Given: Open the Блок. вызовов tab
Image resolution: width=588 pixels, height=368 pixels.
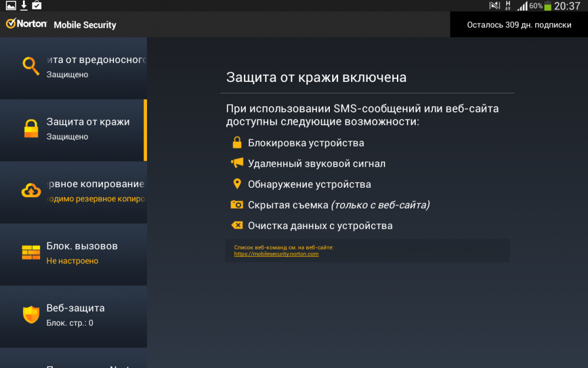Looking at the screenshot, I should tap(73, 254).
